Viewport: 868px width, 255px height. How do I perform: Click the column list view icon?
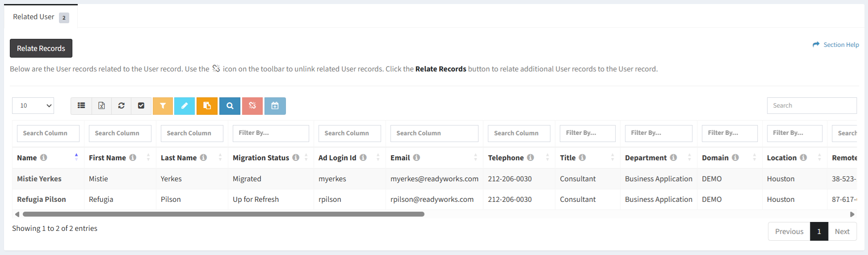81,106
